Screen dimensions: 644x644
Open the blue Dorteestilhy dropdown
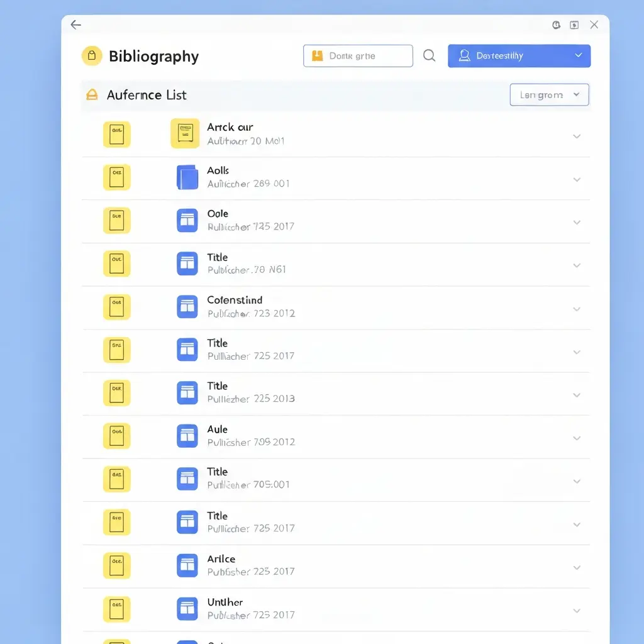click(519, 56)
